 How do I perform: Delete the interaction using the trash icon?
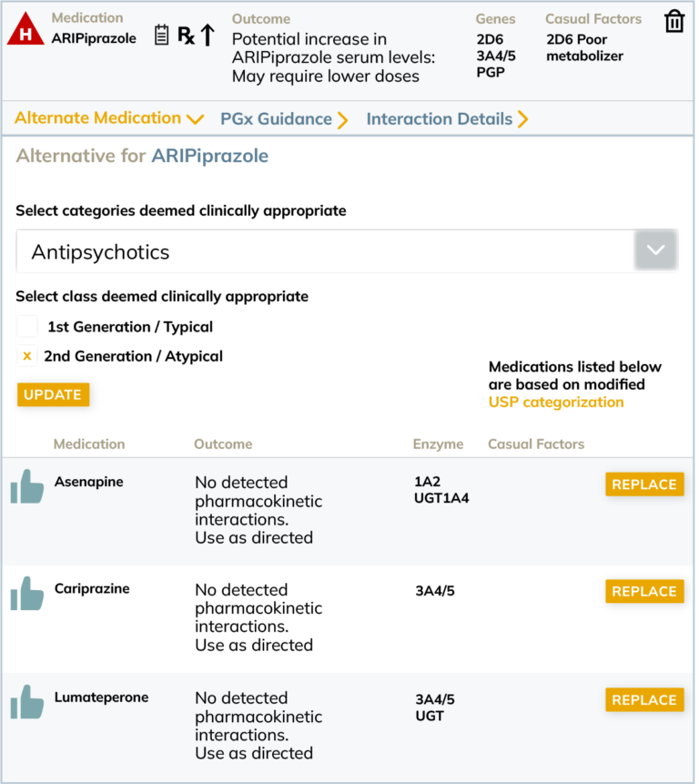(x=674, y=20)
